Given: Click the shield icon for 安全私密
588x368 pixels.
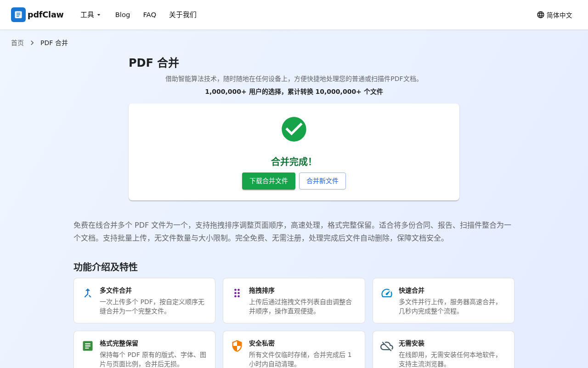Looking at the screenshot, I should [x=237, y=345].
